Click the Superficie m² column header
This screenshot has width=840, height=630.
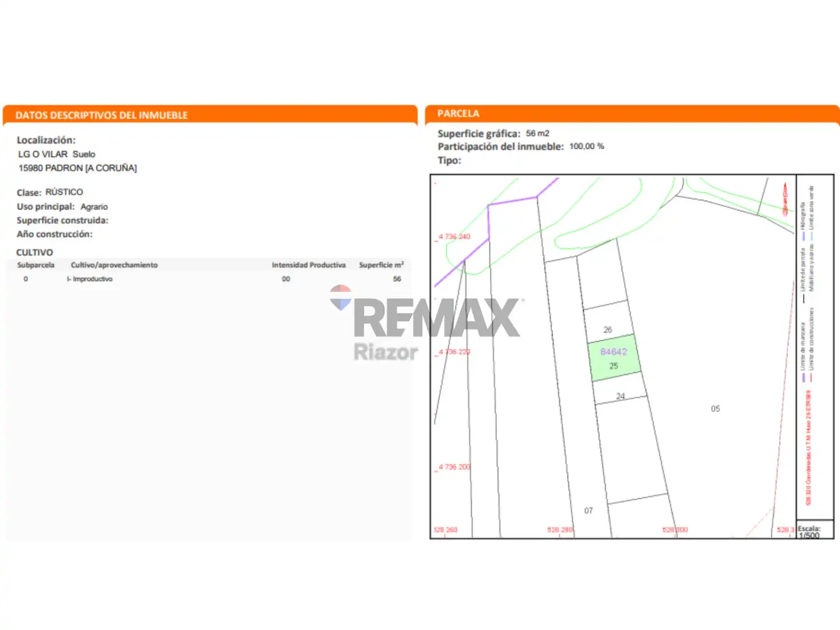pos(381,265)
